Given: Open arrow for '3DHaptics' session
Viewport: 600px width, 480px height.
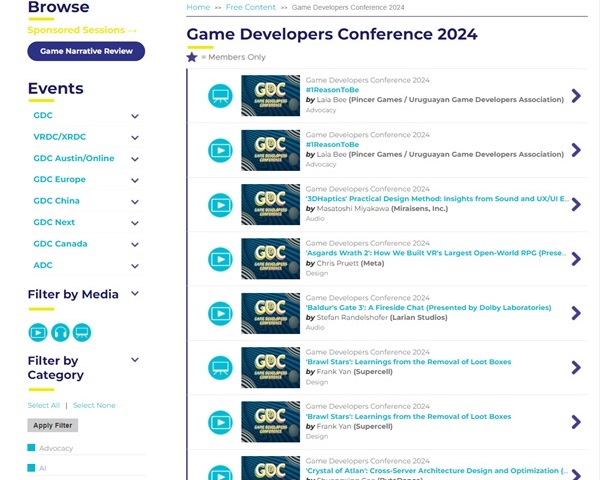Looking at the screenshot, I should pos(576,204).
